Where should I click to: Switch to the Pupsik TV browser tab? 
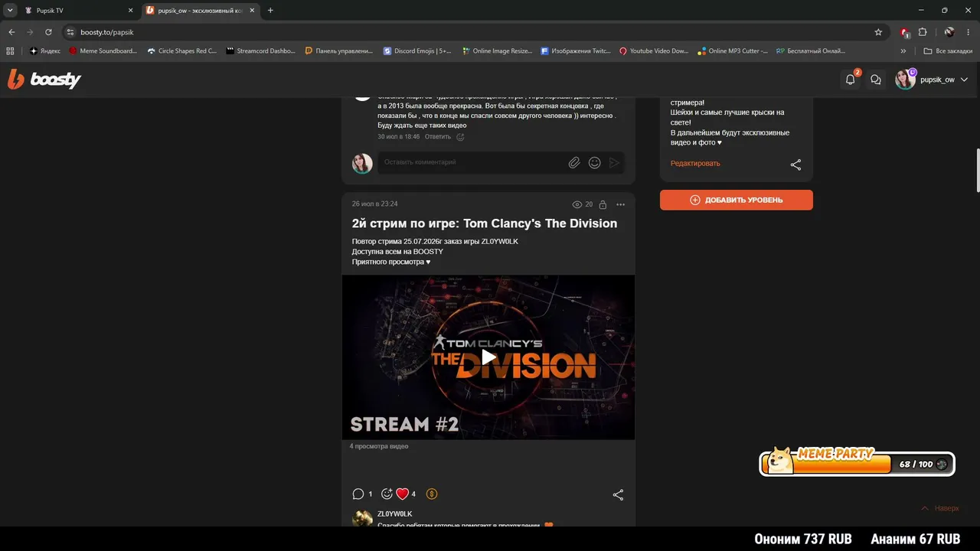77,11
